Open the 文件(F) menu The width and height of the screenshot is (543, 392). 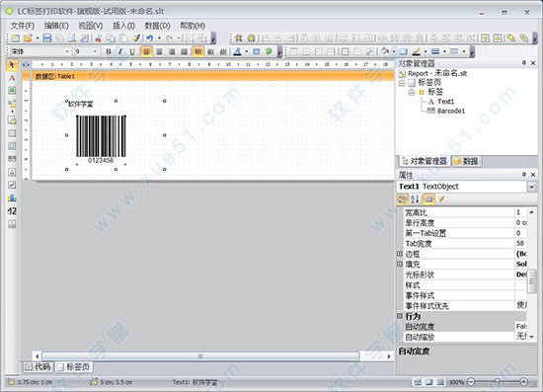(x=23, y=26)
